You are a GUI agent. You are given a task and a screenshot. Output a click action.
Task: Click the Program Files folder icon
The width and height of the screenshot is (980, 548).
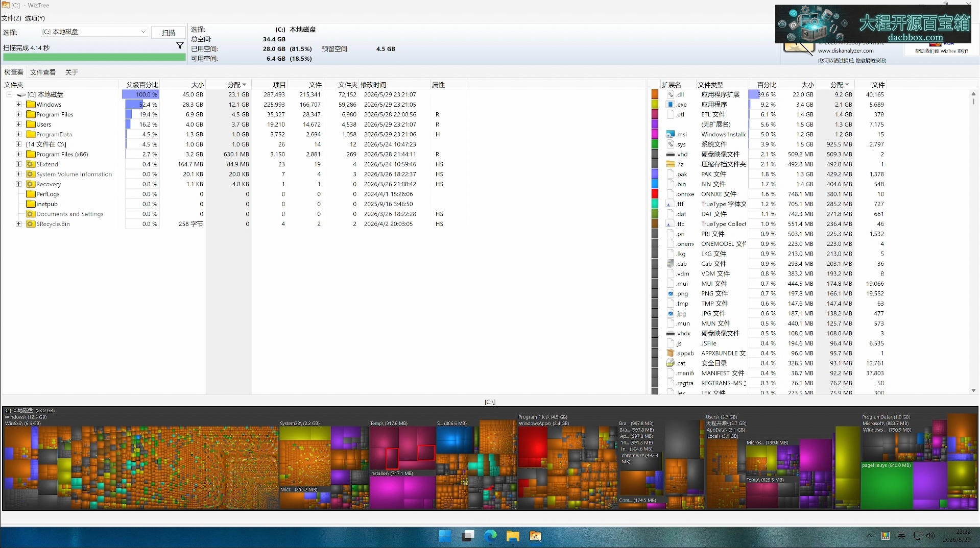[31, 114]
